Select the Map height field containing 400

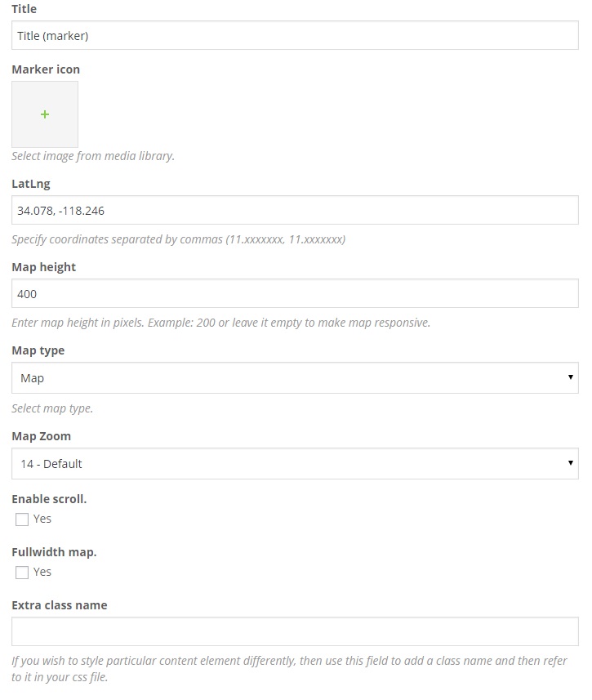295,294
